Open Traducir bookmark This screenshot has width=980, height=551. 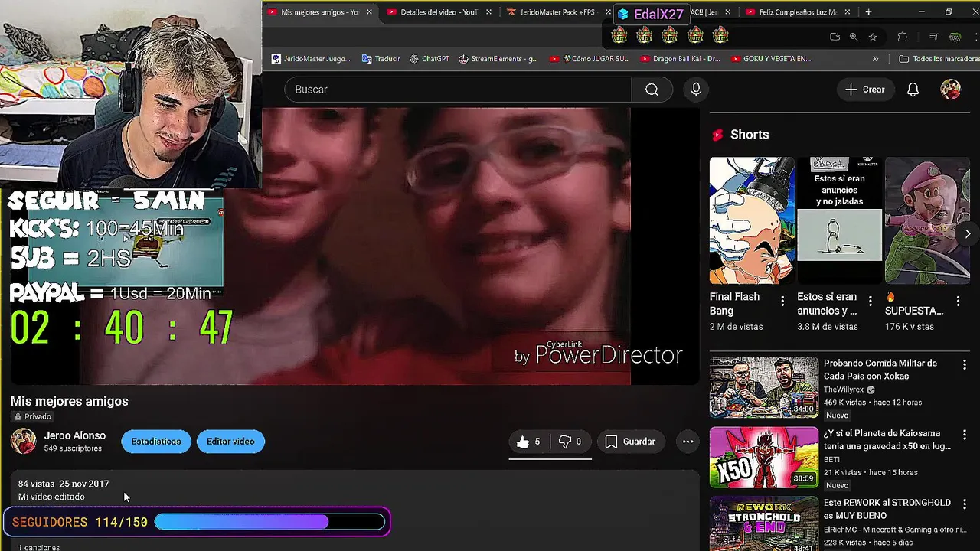coord(381,59)
